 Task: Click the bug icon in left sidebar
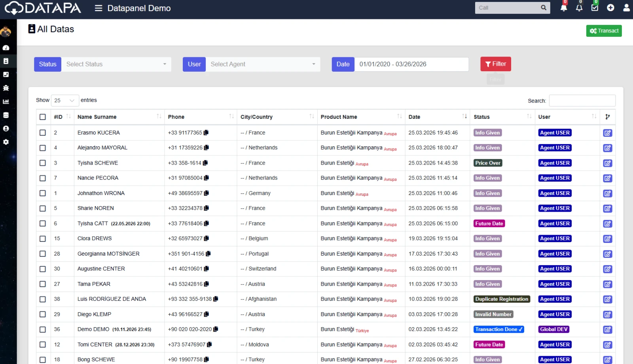pos(6,88)
